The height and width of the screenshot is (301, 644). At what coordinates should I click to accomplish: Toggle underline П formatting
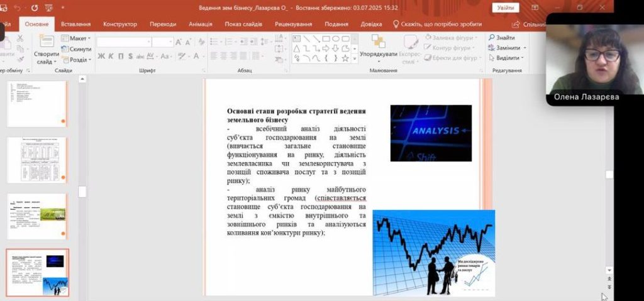click(119, 57)
